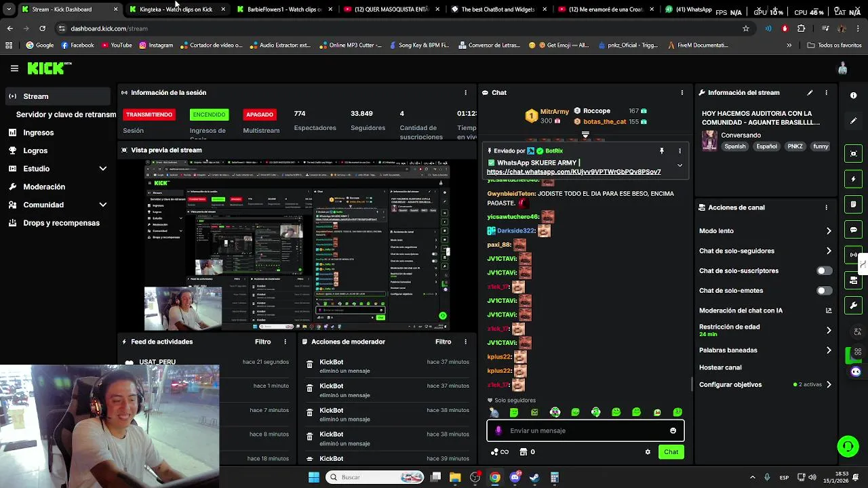Click the funny tag
Image resolution: width=868 pixels, height=488 pixels.
[821, 146]
